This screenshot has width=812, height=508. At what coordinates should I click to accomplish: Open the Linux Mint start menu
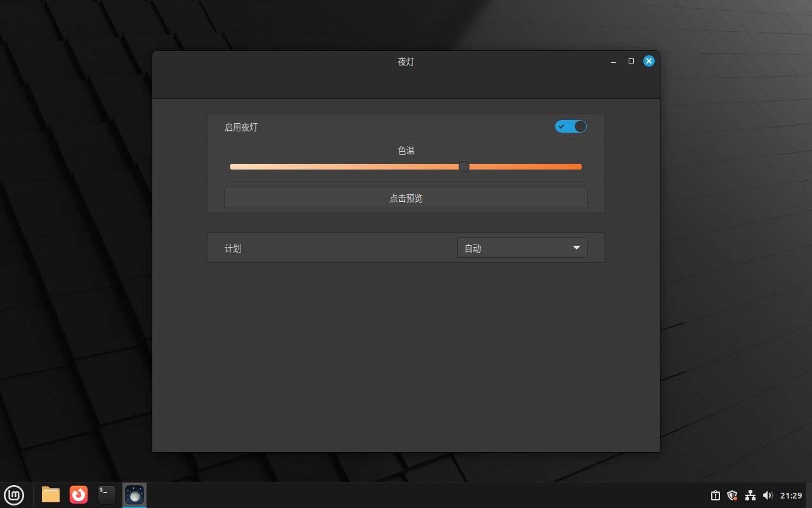14,495
